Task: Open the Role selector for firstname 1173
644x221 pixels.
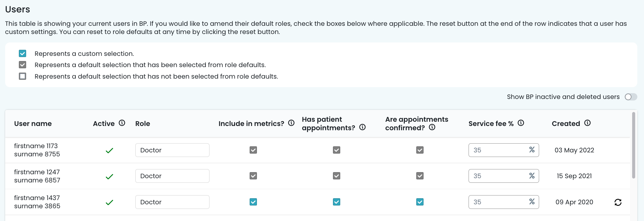Action: tap(172, 150)
